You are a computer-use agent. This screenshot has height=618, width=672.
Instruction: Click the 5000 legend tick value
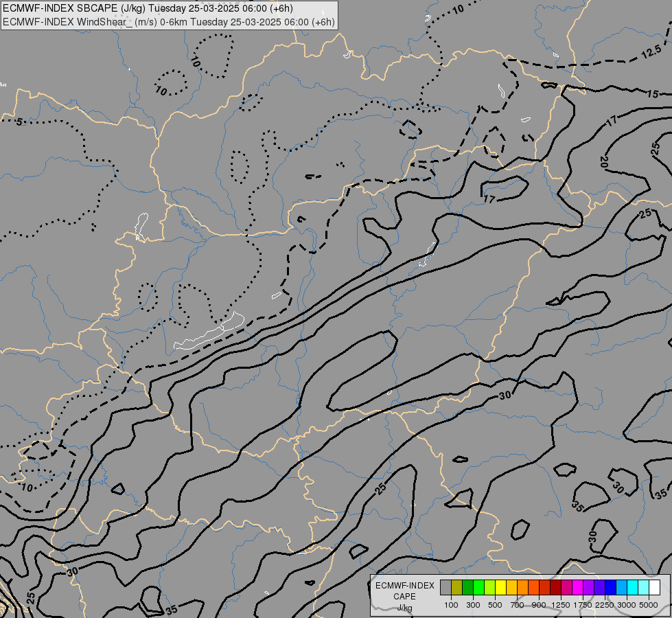[x=649, y=605]
